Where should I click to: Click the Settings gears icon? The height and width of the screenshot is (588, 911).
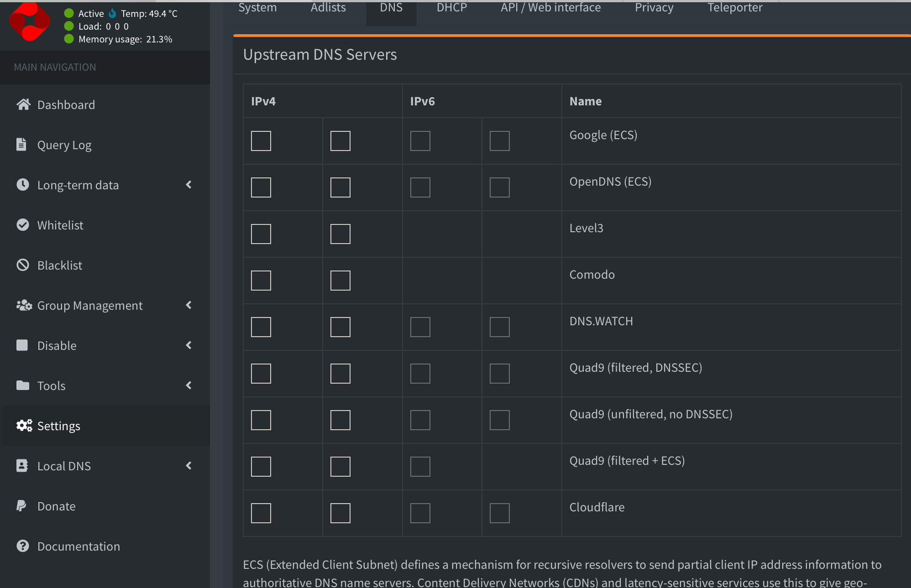pos(24,425)
